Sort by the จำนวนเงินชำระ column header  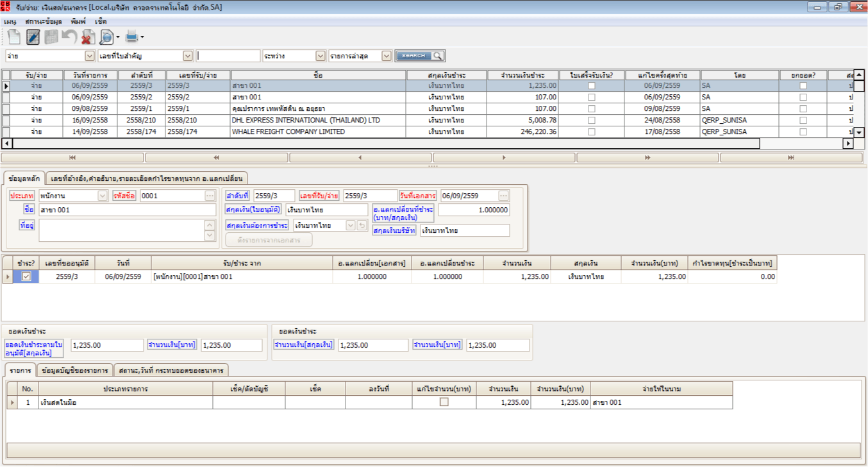523,75
